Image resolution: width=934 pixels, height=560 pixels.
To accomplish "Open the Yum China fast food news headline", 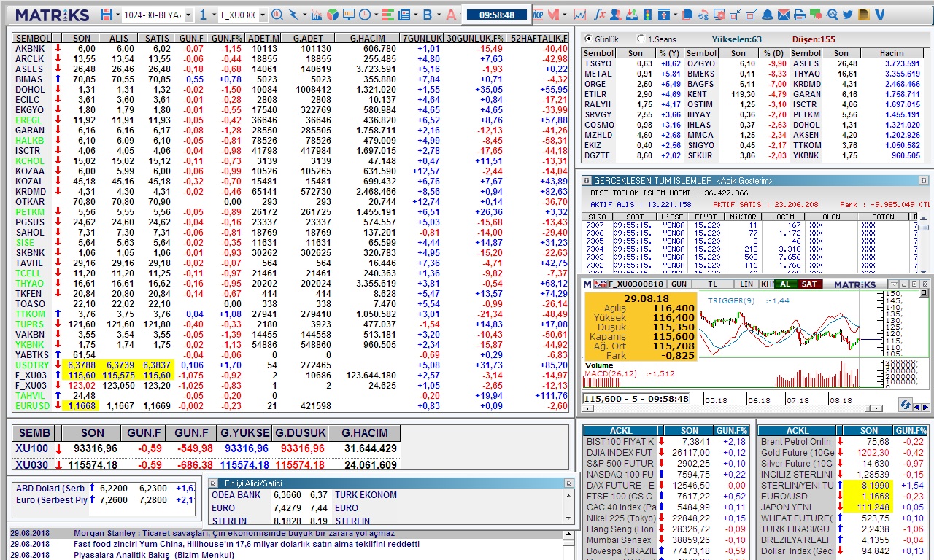I will (247, 544).
